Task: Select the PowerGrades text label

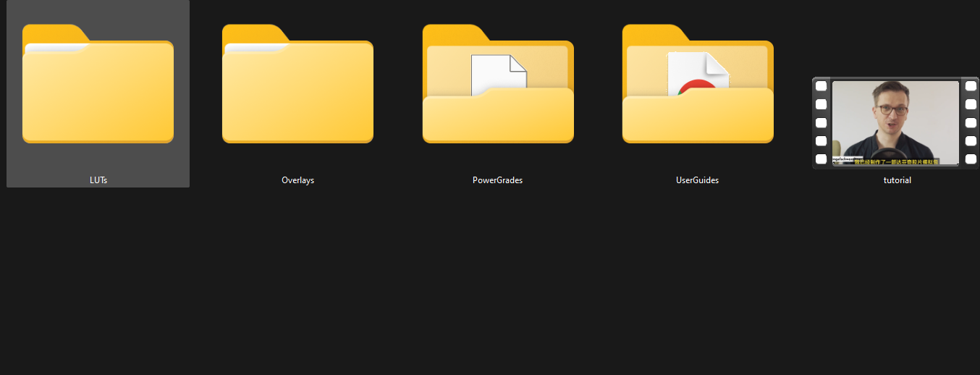Action: click(497, 180)
